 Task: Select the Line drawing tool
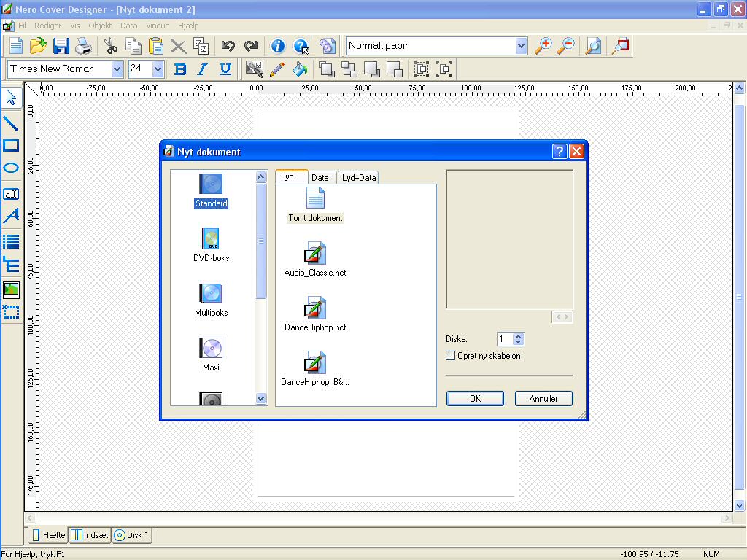tap(11, 123)
